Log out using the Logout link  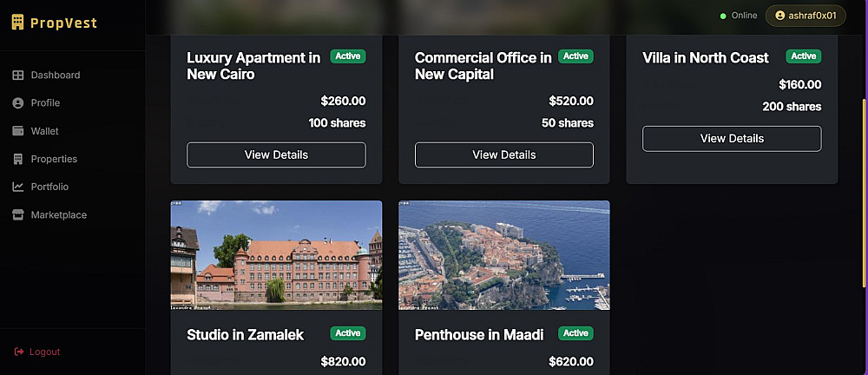point(44,352)
